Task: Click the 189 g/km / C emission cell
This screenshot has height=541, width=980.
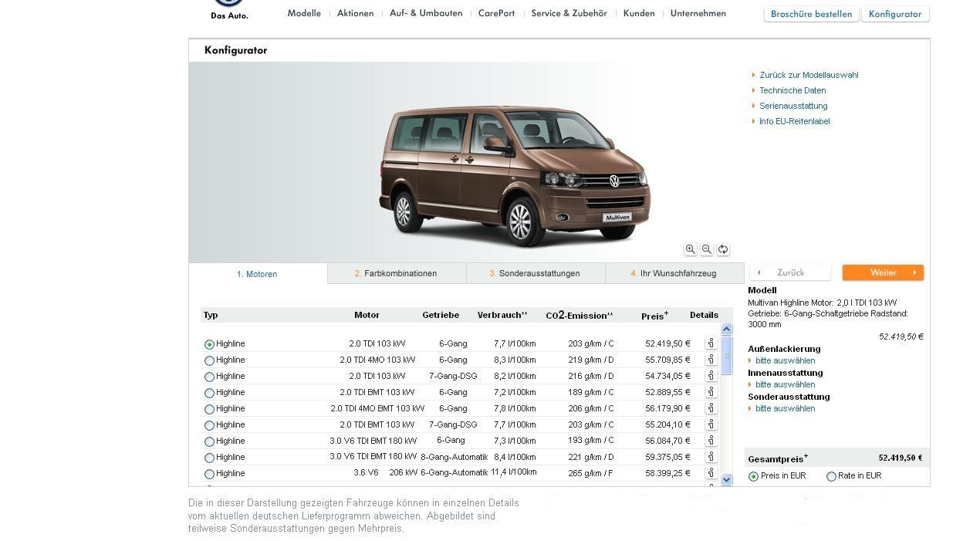Action: (x=590, y=392)
